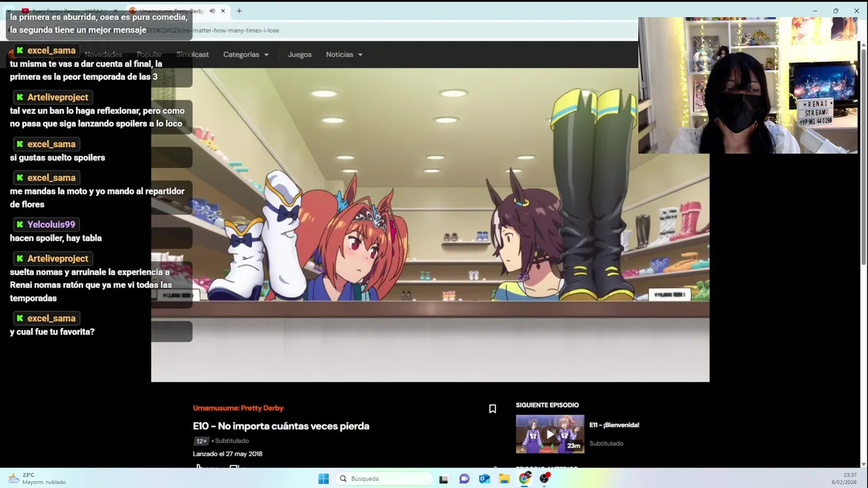Open the Windows Start menu
The image size is (868, 488).
(323, 479)
